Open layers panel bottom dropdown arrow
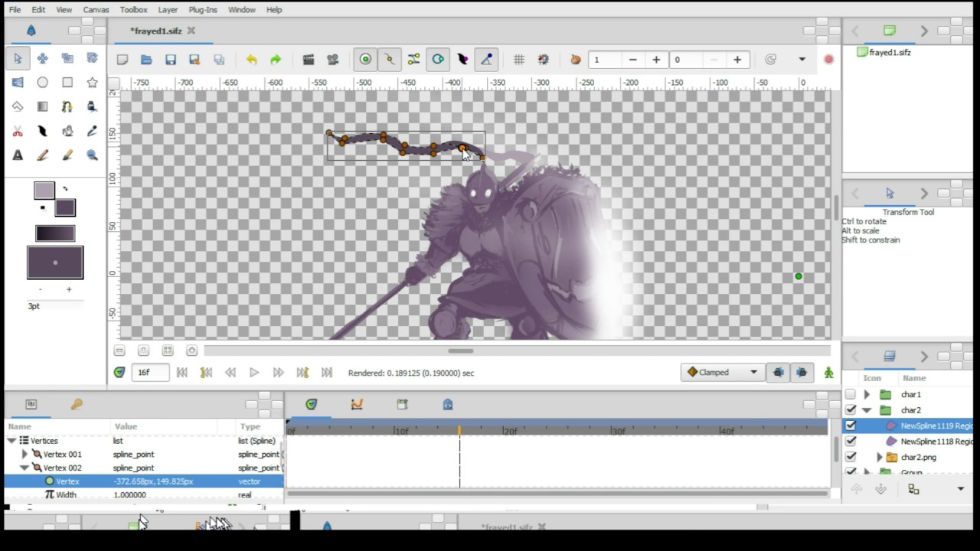Image resolution: width=980 pixels, height=551 pixels. [x=961, y=489]
